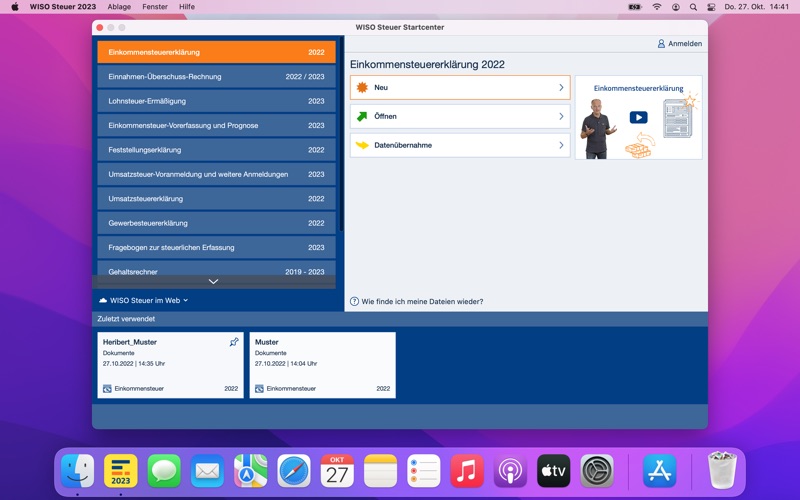This screenshot has width=800, height=500.
Task: Click Einkommensteuer icon on Heribert_Muster card
Action: tap(107, 389)
